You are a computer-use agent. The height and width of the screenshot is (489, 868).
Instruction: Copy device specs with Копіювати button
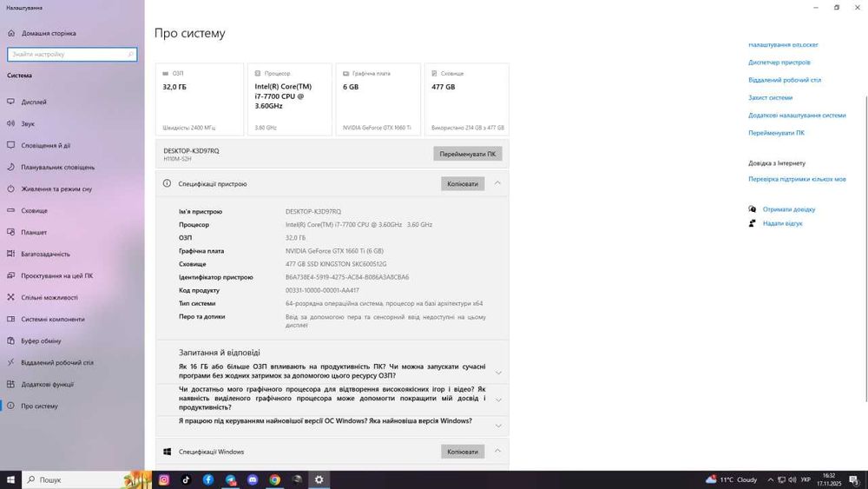[463, 183]
